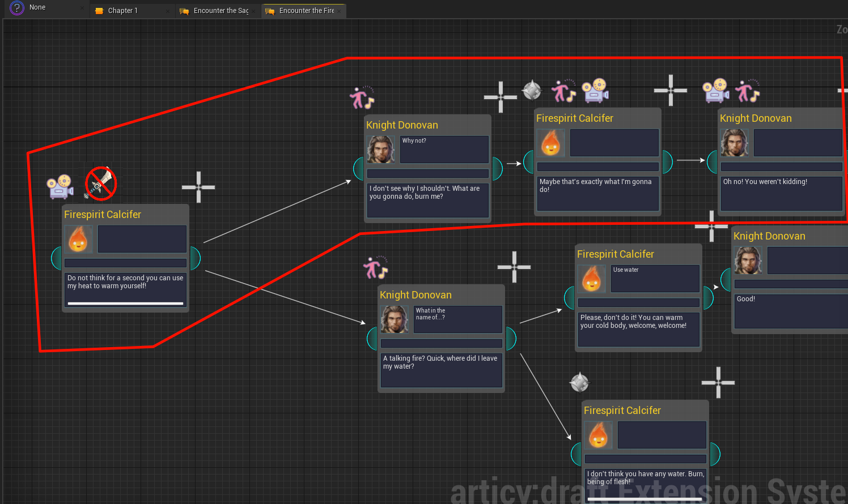848x504 pixels.
Task: Click the 'What in the name of...?' menu text field
Action: (458, 319)
